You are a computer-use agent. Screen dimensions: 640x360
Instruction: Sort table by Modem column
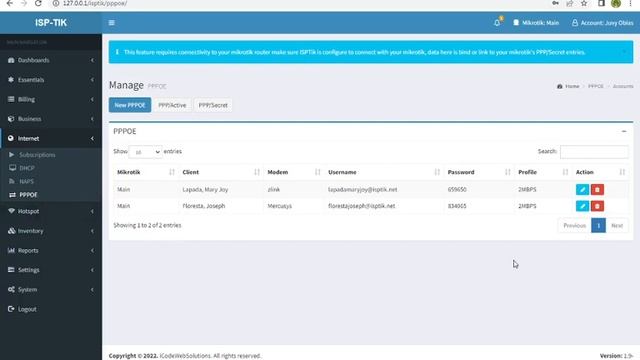294,172
